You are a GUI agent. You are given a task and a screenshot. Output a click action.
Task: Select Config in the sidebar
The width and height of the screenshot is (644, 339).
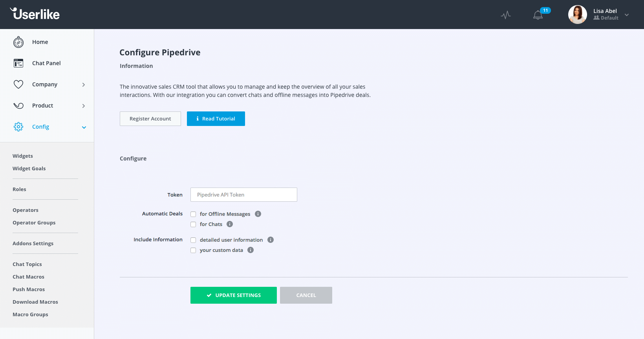pyautogui.click(x=40, y=127)
